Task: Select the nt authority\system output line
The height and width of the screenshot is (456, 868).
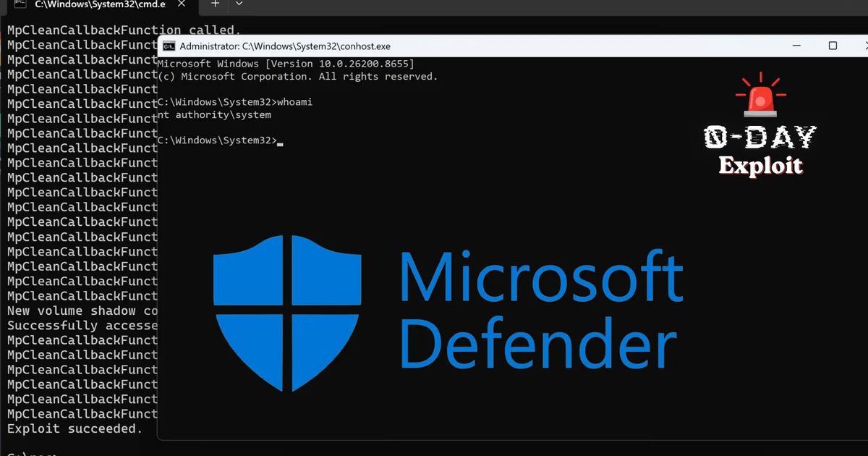Action: 214,115
